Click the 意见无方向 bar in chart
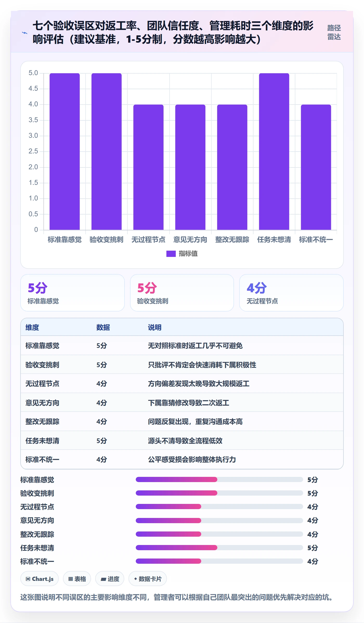The image size is (364, 623). pyautogui.click(x=190, y=167)
